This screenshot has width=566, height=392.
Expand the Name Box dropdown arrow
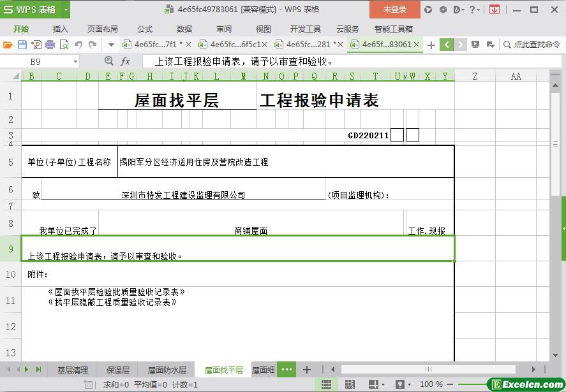tap(75, 61)
